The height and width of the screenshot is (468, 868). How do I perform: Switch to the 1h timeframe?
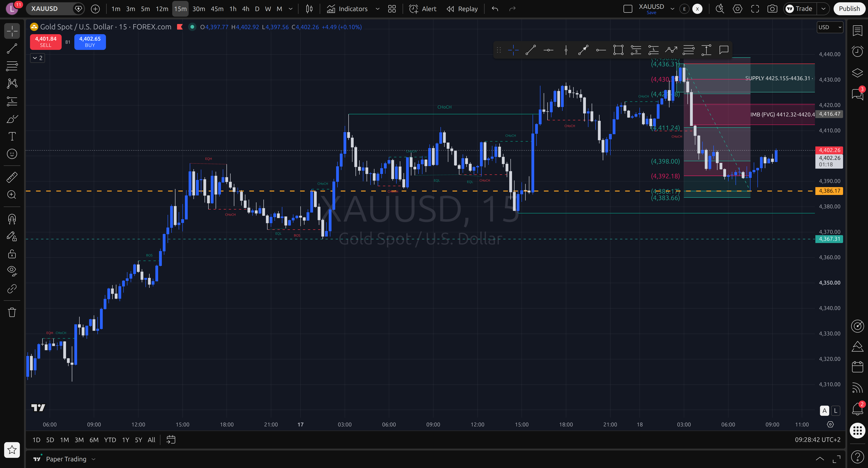point(233,9)
